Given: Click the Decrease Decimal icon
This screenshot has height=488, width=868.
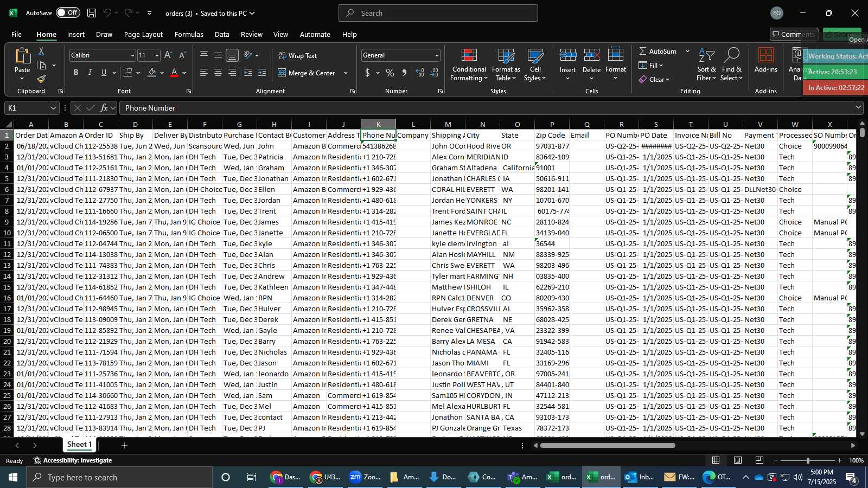Looking at the screenshot, I should click(x=434, y=73).
